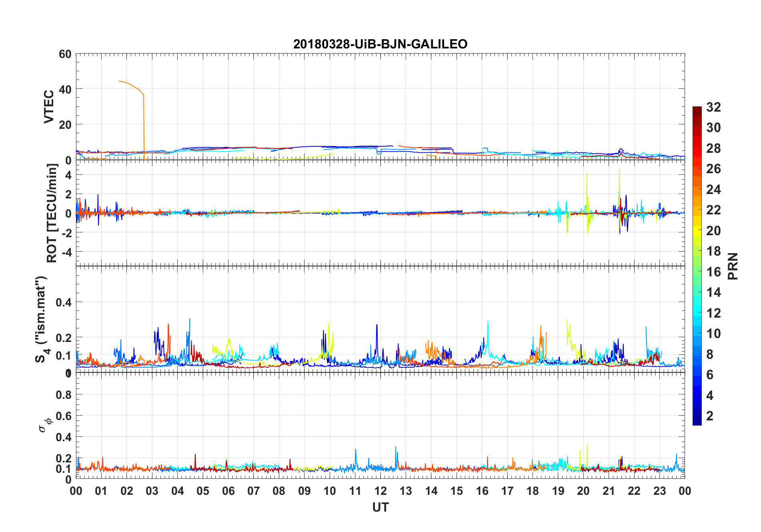Click the orange VTEC spike peak near 44

coord(120,81)
